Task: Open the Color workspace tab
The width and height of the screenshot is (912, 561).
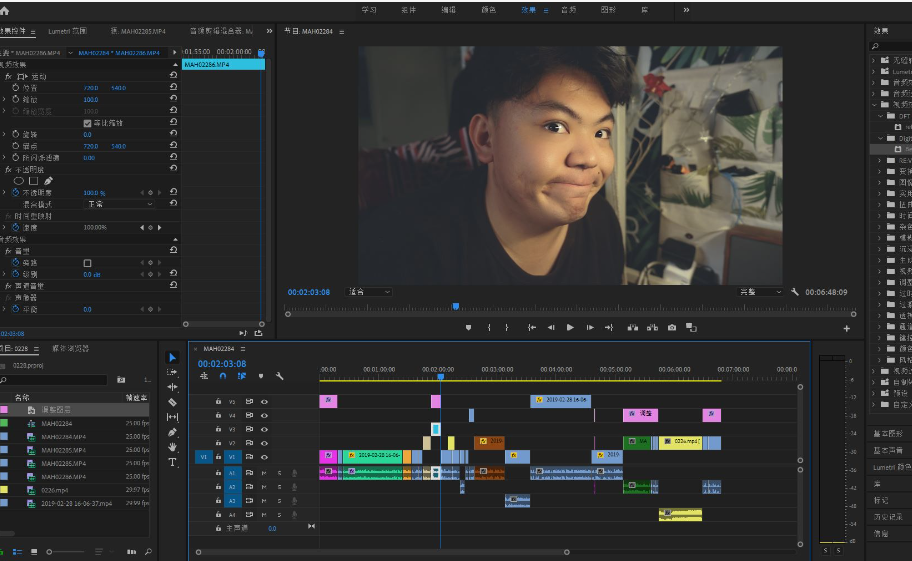Action: tap(489, 10)
